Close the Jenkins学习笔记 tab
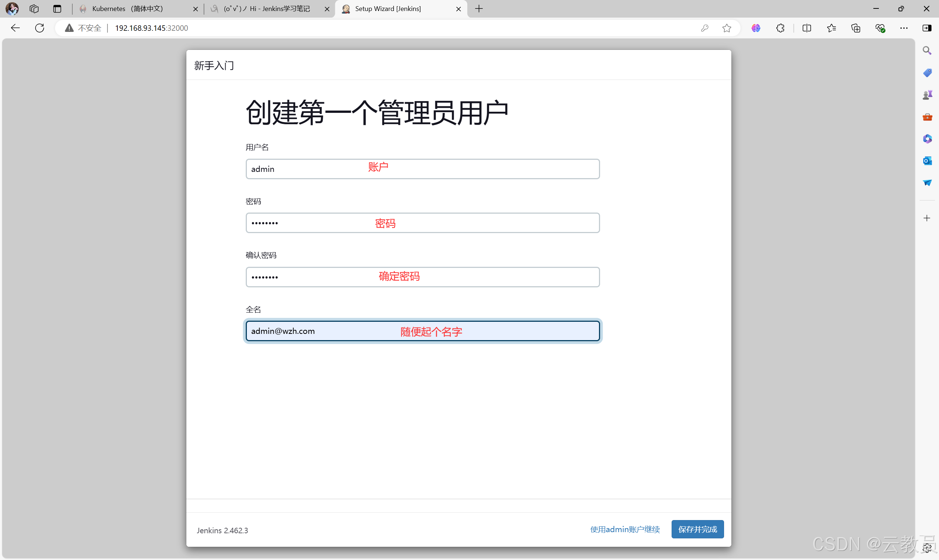 click(327, 9)
